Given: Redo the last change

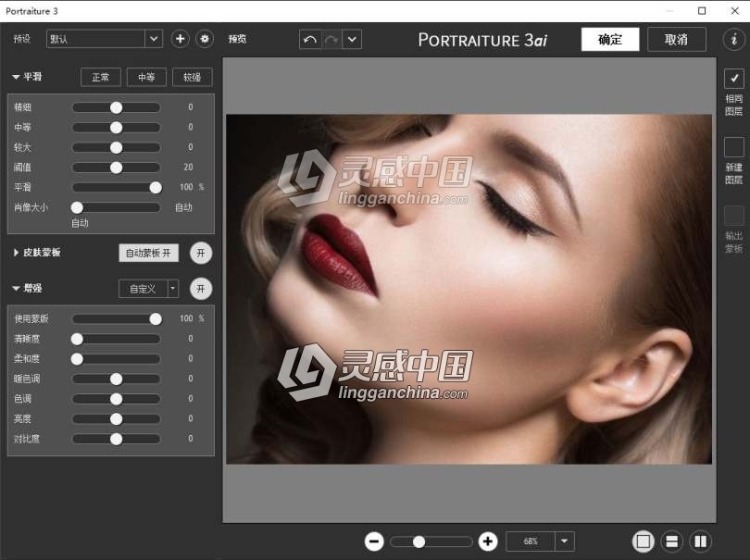Looking at the screenshot, I should click(331, 39).
